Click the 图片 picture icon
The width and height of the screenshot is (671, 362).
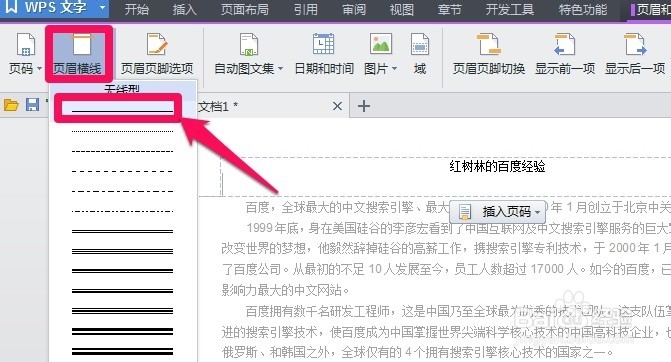[x=380, y=45]
